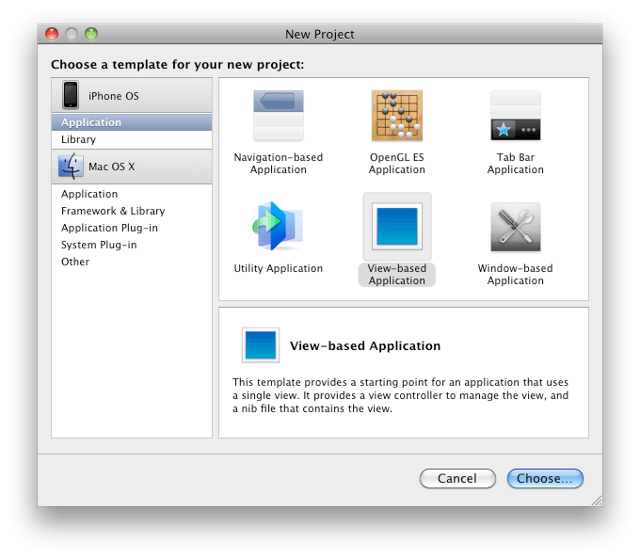Select the Navigation-based Application template icon
This screenshot has width=640, height=558.
(x=278, y=116)
